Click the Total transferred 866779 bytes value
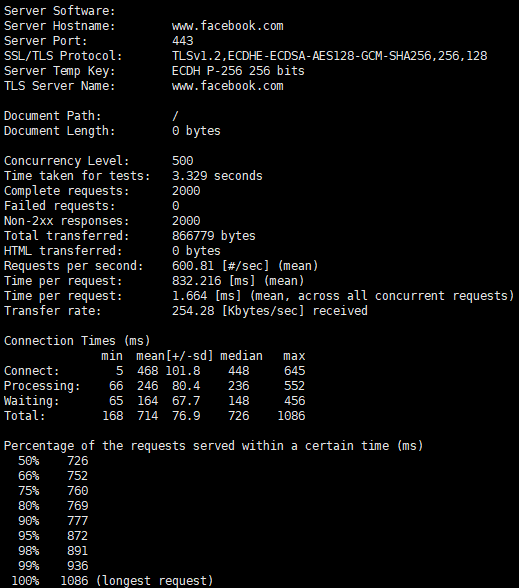The height and width of the screenshot is (588, 519). pyautogui.click(x=214, y=236)
